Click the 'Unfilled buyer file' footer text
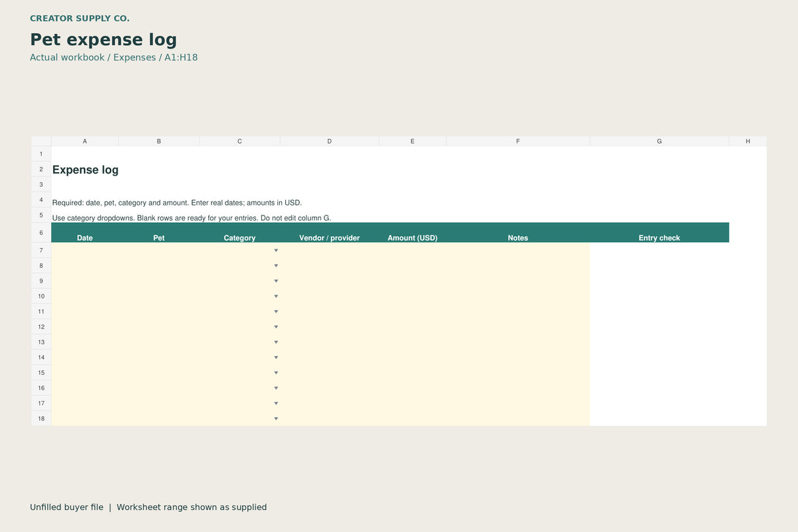This screenshot has width=798, height=532. pos(66,507)
